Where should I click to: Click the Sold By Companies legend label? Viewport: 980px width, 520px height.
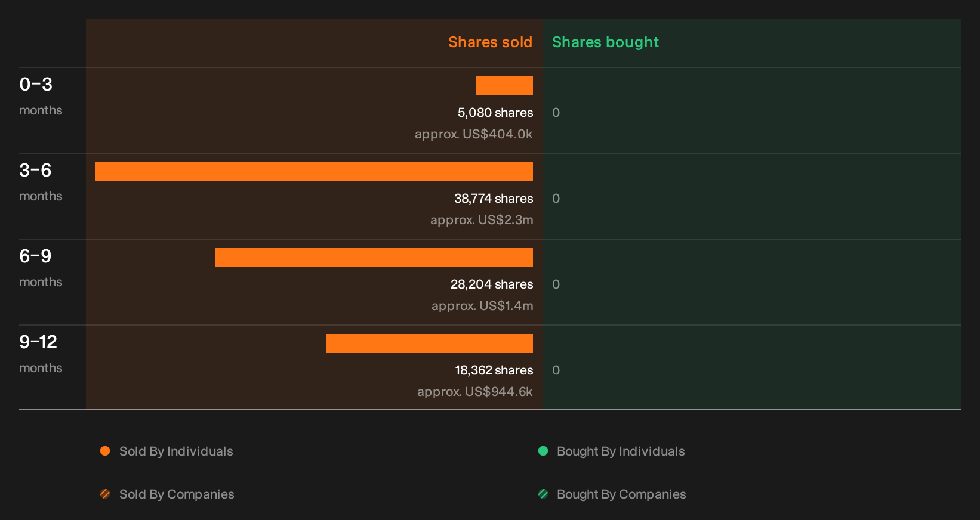(177, 494)
